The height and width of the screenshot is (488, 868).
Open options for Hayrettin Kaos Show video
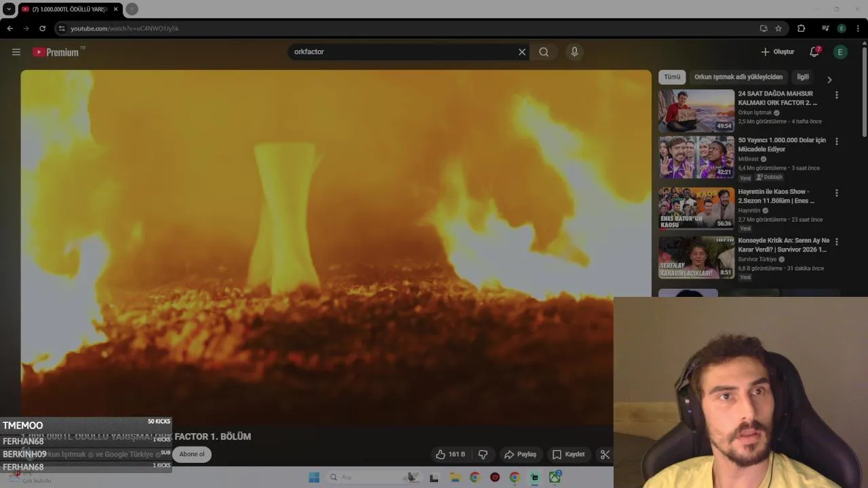(837, 193)
